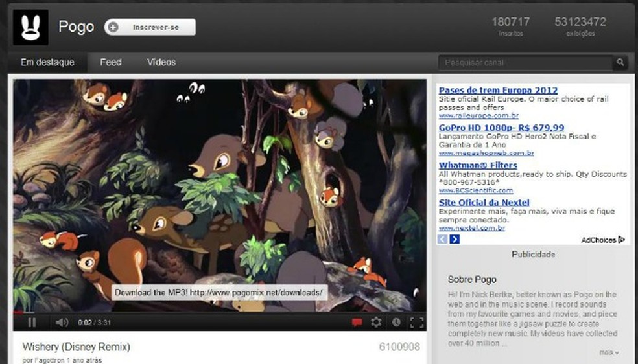Toggle the red annotations speech-bubble icon

357,323
